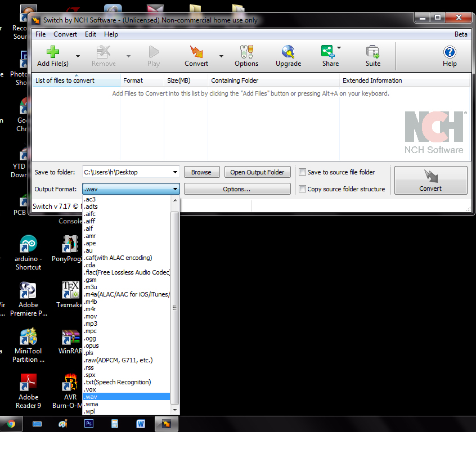Click Extended Information column header
The image size is (476, 449).
[x=405, y=80]
